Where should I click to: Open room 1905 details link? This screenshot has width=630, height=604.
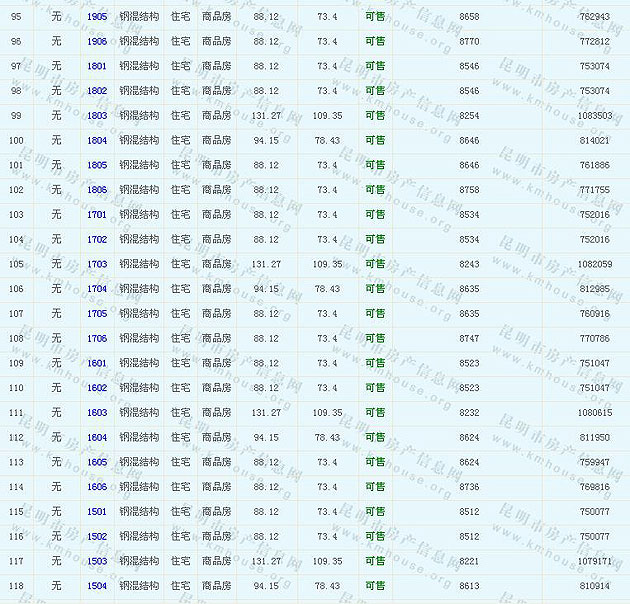point(97,17)
